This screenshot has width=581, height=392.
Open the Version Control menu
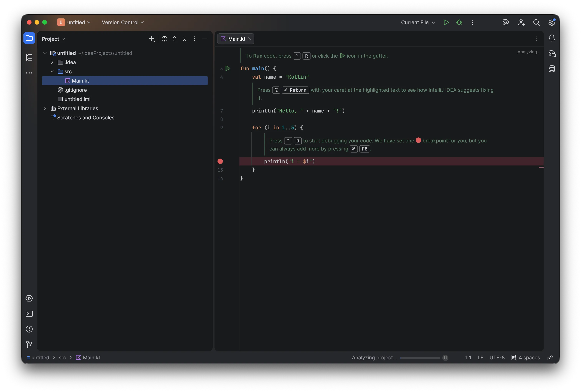[122, 22]
